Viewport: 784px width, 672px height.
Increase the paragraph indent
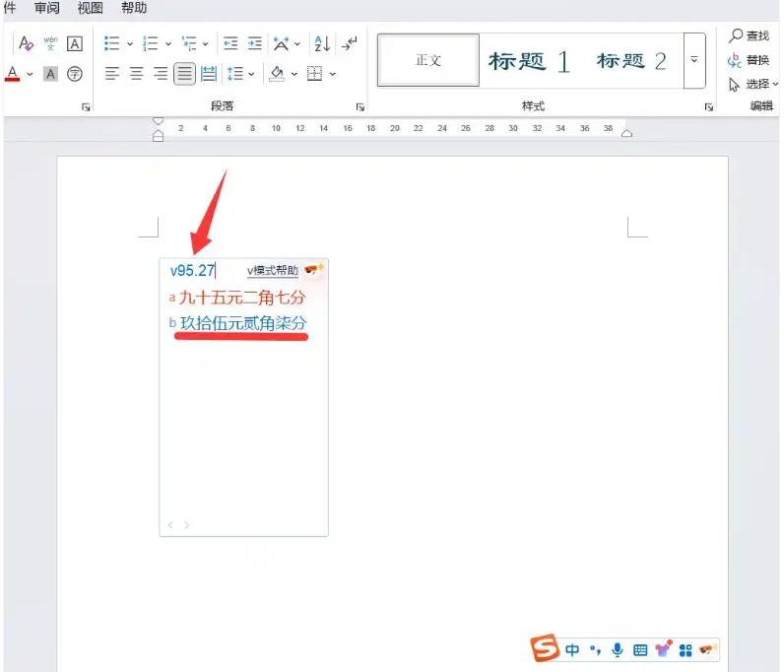[x=255, y=43]
